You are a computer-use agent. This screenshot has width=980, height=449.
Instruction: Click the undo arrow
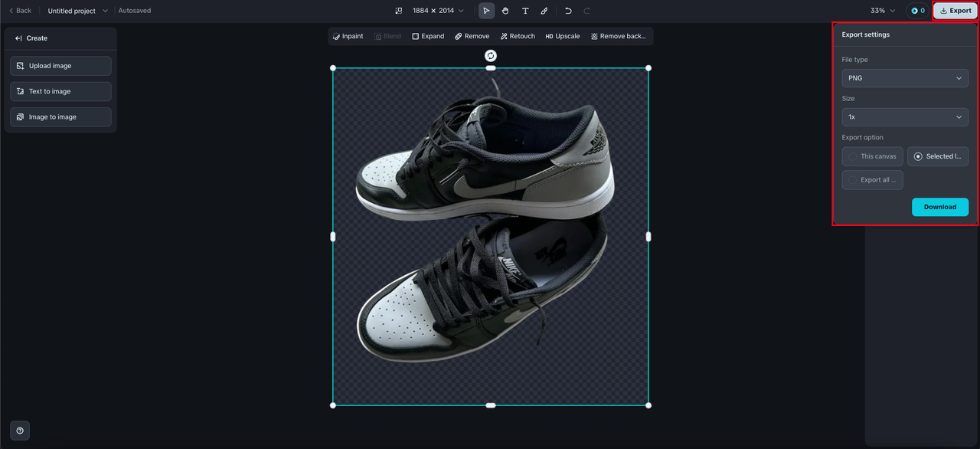point(568,11)
